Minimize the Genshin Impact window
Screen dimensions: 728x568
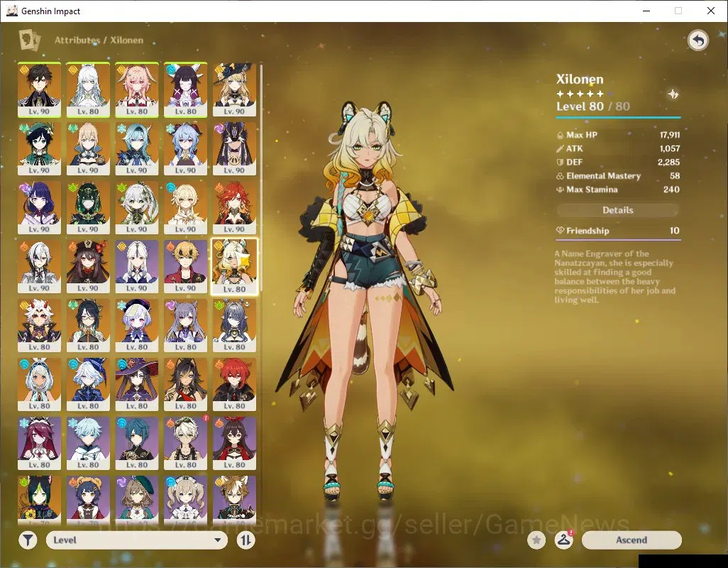[x=646, y=11]
